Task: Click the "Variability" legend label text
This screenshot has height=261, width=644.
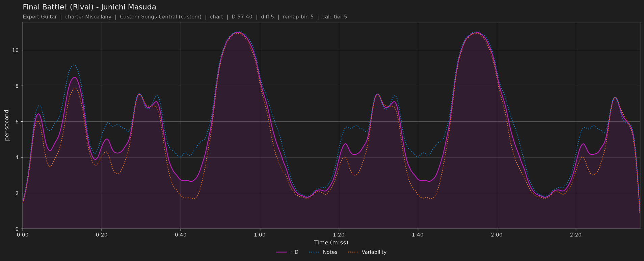Action: [374, 252]
